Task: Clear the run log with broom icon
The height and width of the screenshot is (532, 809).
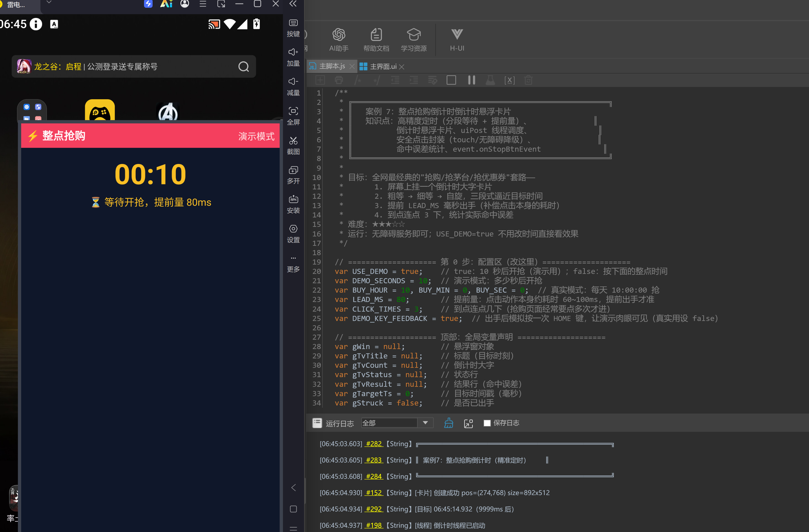Action: pos(448,423)
